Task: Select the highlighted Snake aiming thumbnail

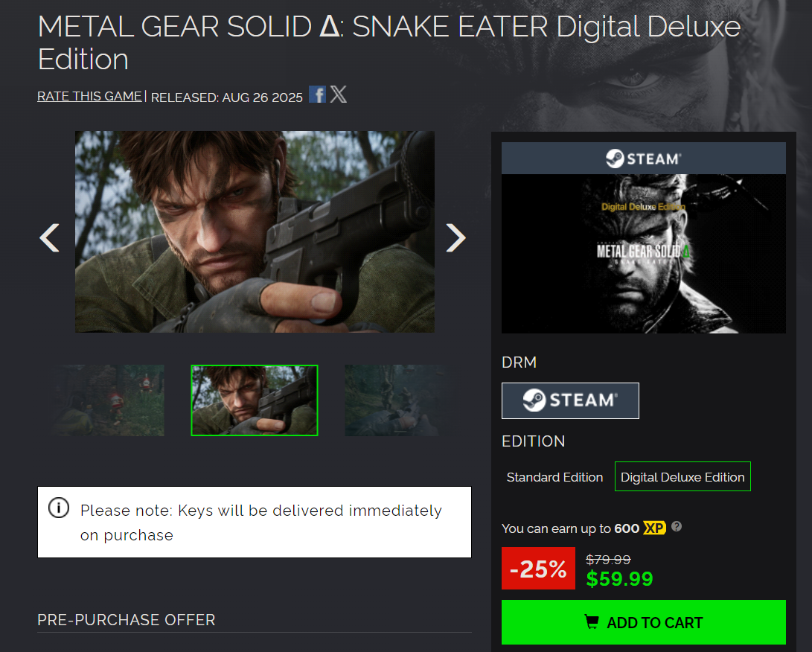Action: pyautogui.click(x=255, y=400)
